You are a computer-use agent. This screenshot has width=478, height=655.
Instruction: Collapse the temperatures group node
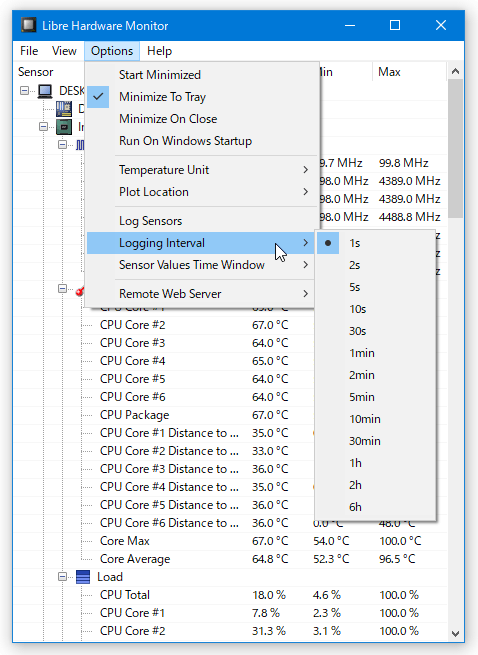pos(62,289)
